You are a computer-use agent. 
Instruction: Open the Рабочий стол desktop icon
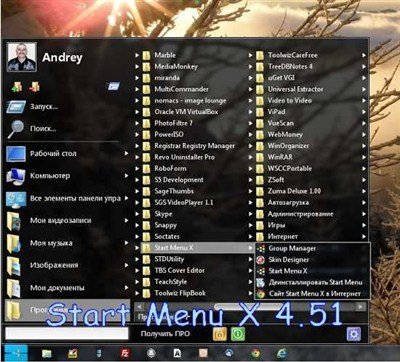pyautogui.click(x=16, y=154)
